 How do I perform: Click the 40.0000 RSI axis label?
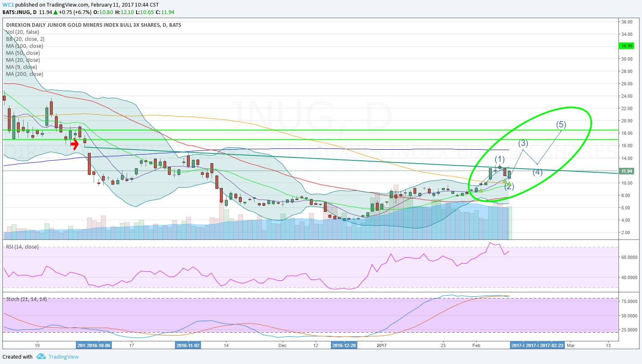(629, 277)
